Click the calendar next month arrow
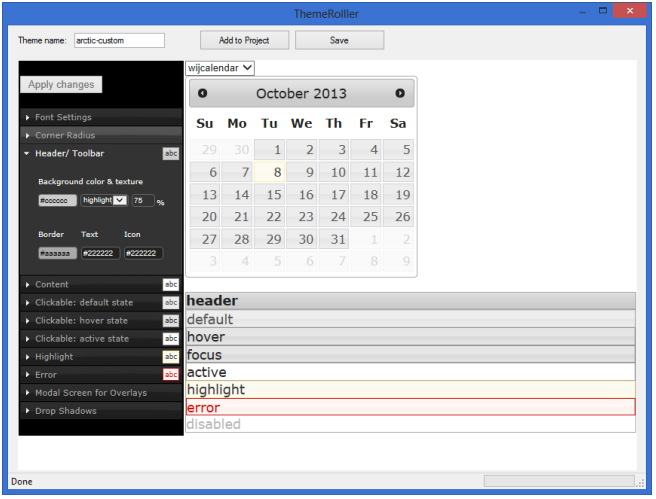 pyautogui.click(x=400, y=94)
